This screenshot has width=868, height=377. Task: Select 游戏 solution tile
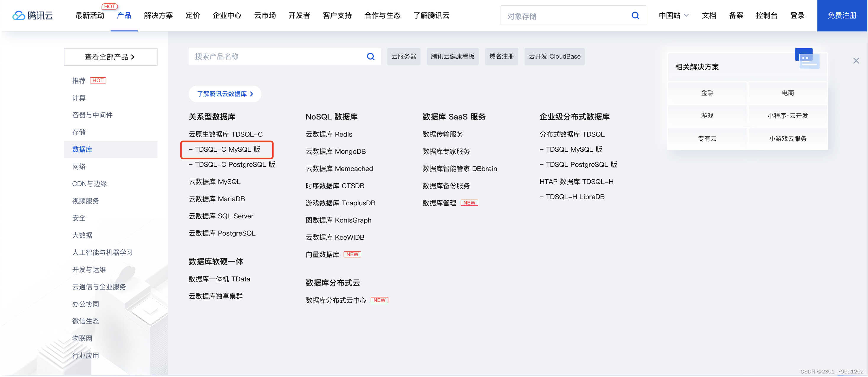[707, 116]
